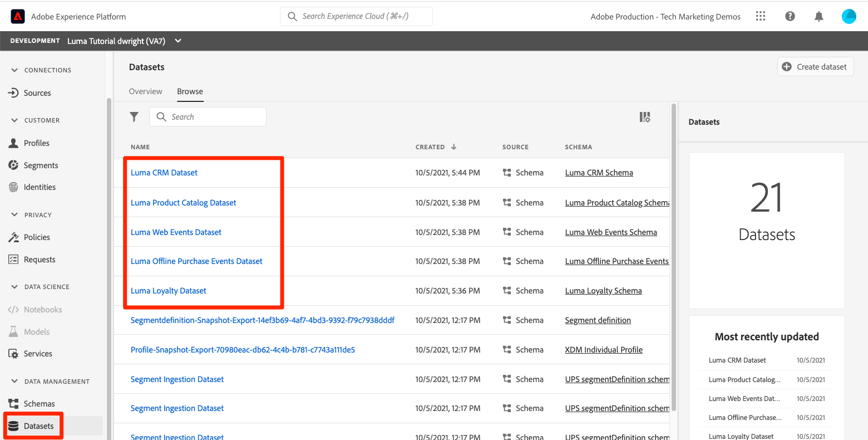Open the Luma CRM Schema link
The width and height of the screenshot is (868, 440).
pyautogui.click(x=599, y=173)
